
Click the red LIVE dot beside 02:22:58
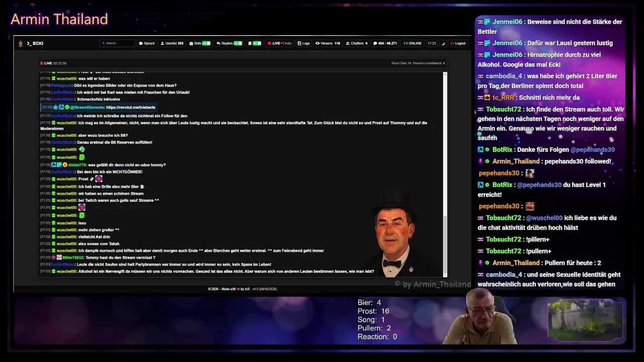[41, 63]
